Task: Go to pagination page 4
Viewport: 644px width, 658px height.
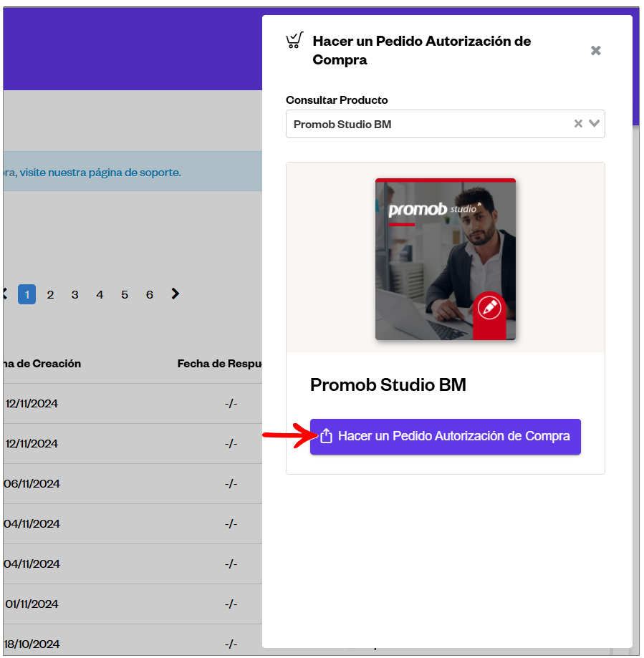Action: tap(100, 294)
